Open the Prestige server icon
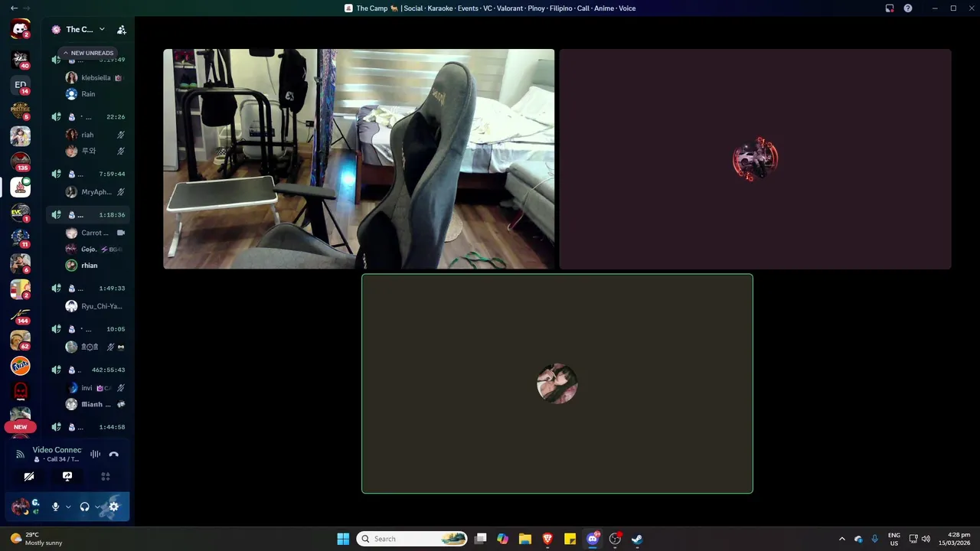The height and width of the screenshot is (551, 980). click(21, 110)
